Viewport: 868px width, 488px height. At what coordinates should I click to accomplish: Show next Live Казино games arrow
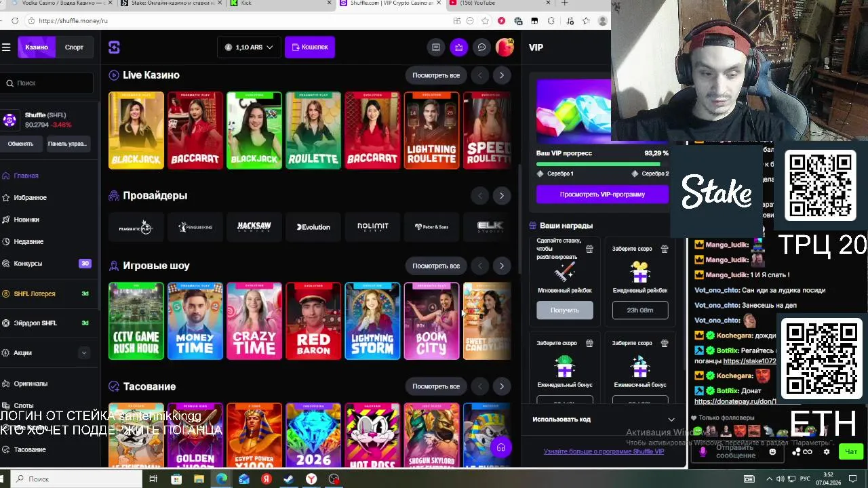point(502,75)
